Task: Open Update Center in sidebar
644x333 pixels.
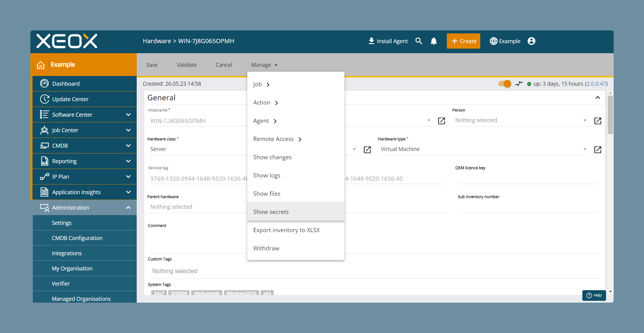Action: point(85,99)
